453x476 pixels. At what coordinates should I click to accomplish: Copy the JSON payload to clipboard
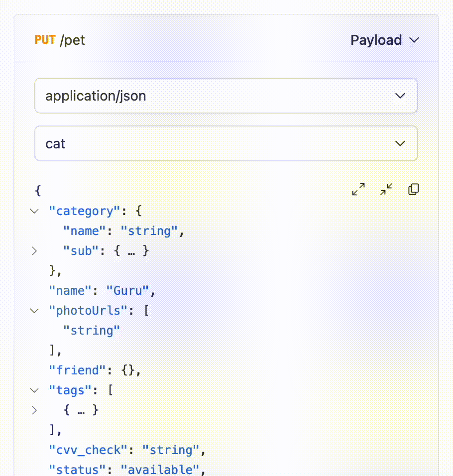point(413,189)
